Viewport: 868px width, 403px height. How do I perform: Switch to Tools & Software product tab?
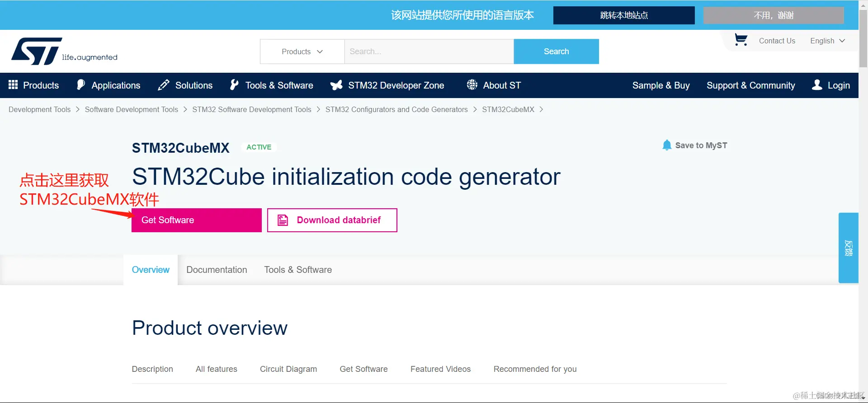click(298, 270)
